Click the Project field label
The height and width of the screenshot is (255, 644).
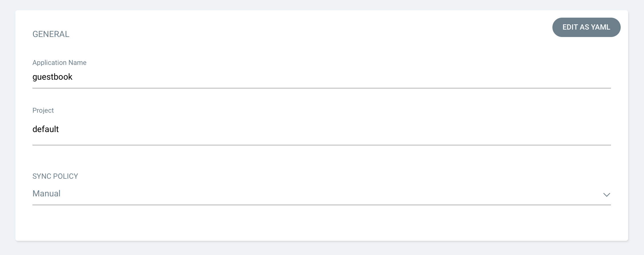coord(43,110)
